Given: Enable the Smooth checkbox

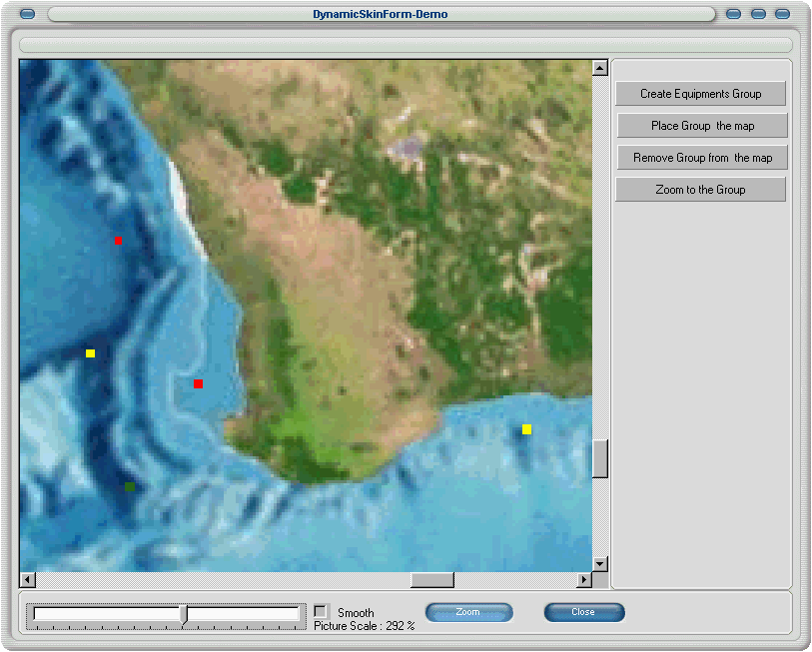Looking at the screenshot, I should click(321, 611).
